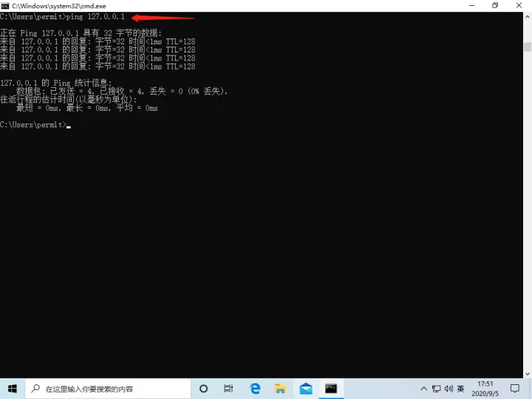
Task: Click the line '正在 Ping 127.0.0.1 具有 32 字节的数据'
Action: click(81, 33)
